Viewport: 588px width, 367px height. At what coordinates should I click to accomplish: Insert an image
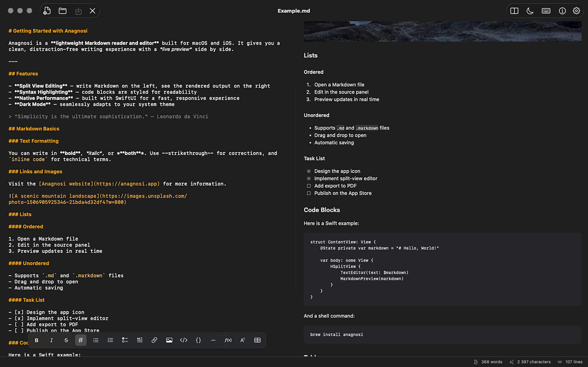click(169, 340)
